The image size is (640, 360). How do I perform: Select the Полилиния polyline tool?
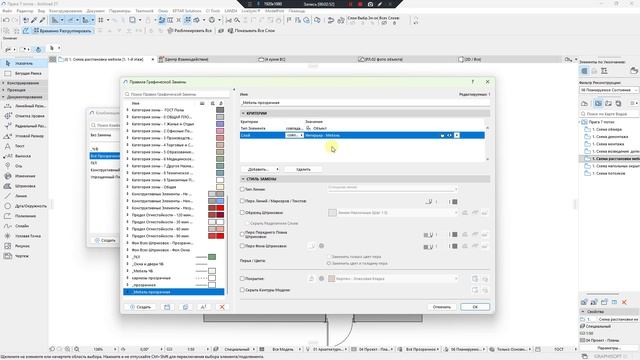click(24, 216)
